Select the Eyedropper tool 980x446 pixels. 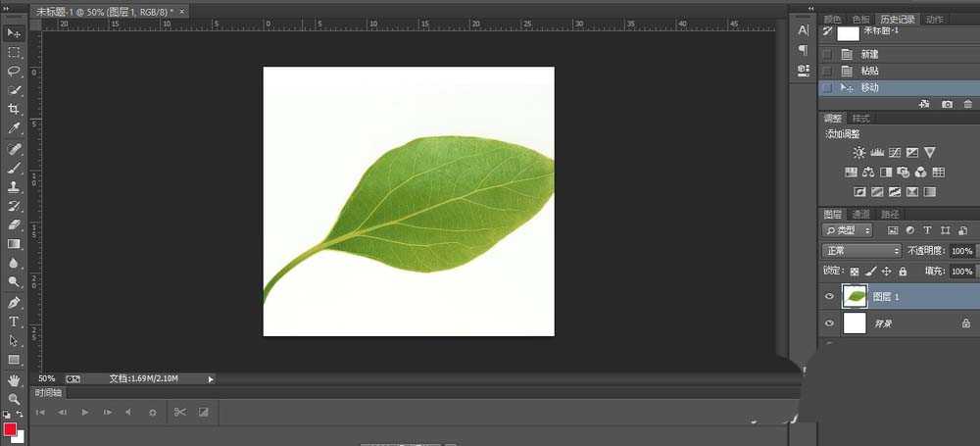14,128
